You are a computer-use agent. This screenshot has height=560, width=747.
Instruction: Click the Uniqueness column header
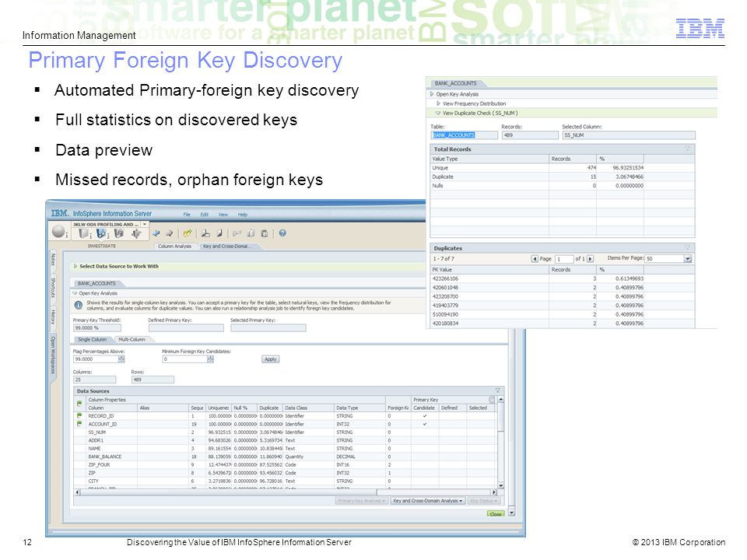click(219, 408)
